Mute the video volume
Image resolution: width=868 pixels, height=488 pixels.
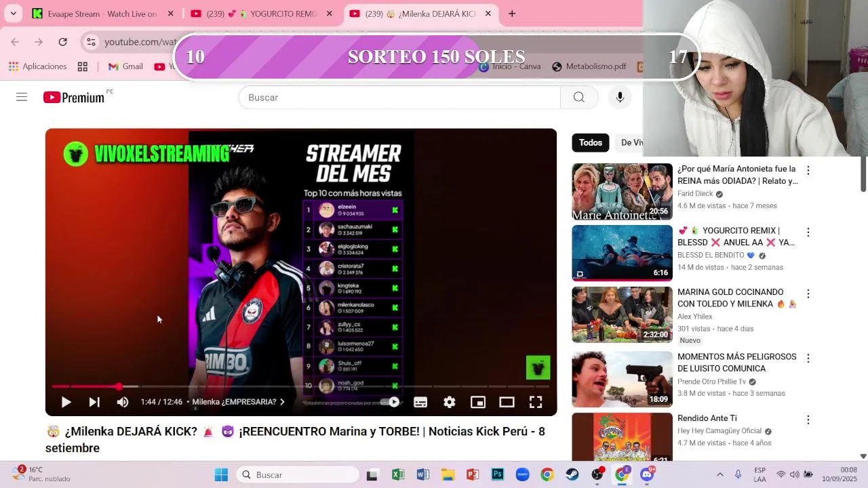pos(123,402)
